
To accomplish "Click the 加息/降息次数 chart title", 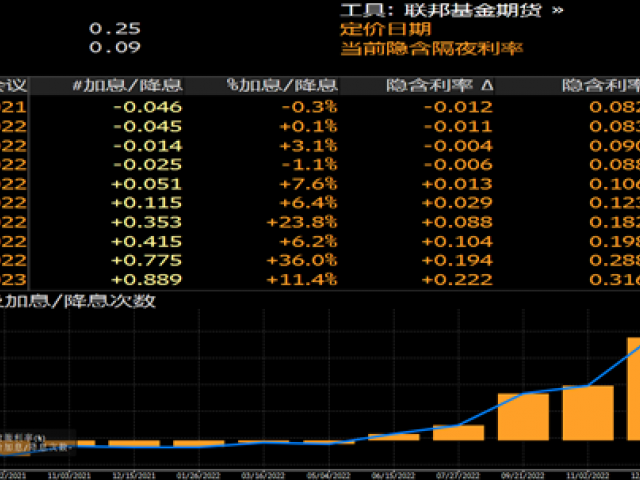I will point(80,300).
